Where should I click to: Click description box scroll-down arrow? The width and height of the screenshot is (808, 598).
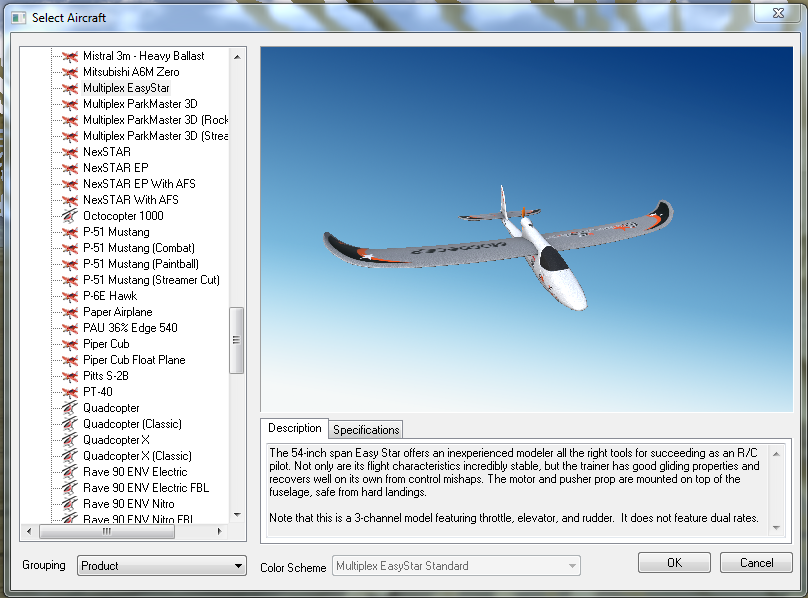776,527
